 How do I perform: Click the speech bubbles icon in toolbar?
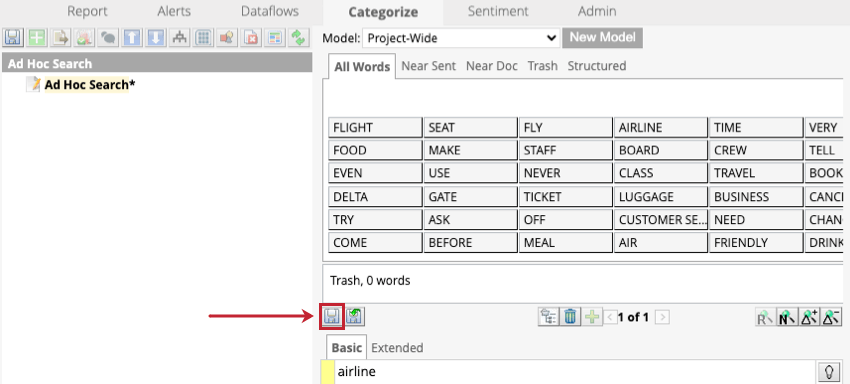[x=109, y=37]
